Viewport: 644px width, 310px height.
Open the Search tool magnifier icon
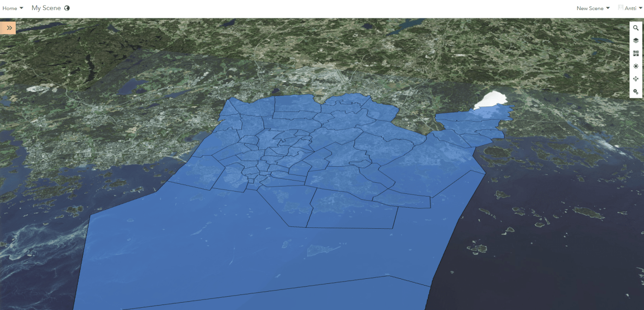coord(636,28)
